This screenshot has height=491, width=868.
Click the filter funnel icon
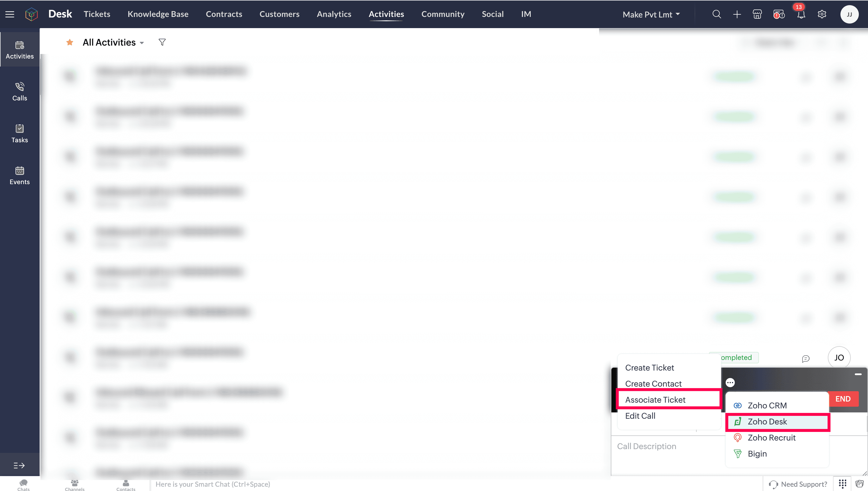[162, 42]
